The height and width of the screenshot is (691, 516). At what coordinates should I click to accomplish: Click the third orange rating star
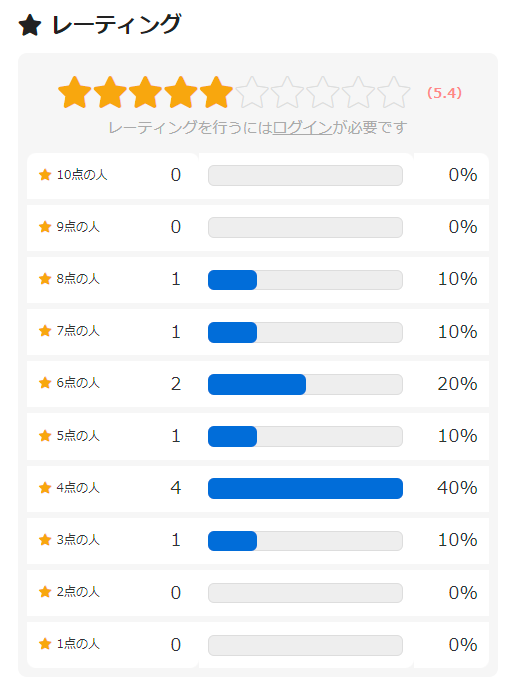145,93
